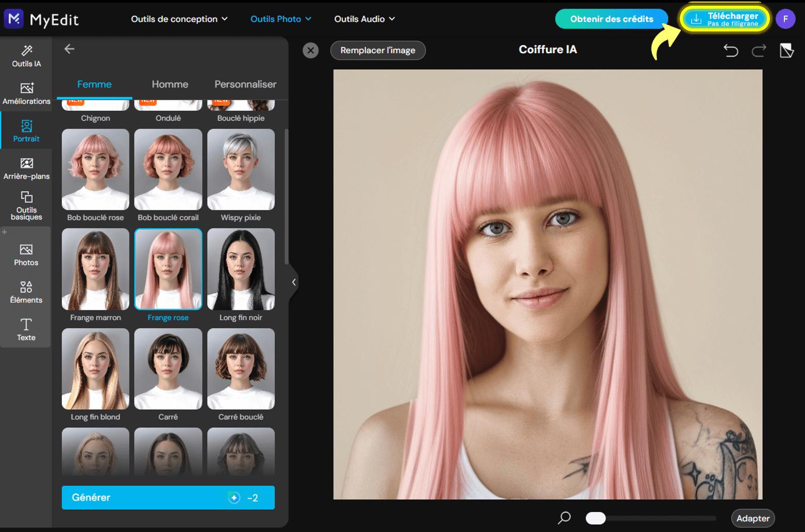The height and width of the screenshot is (532, 805).
Task: Switch to the Personnaliser tab
Action: click(245, 84)
